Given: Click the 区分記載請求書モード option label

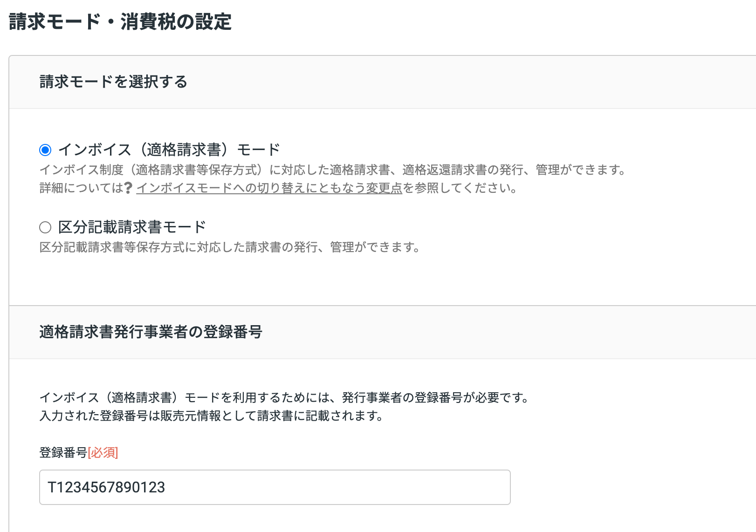Looking at the screenshot, I should click(x=132, y=227).
